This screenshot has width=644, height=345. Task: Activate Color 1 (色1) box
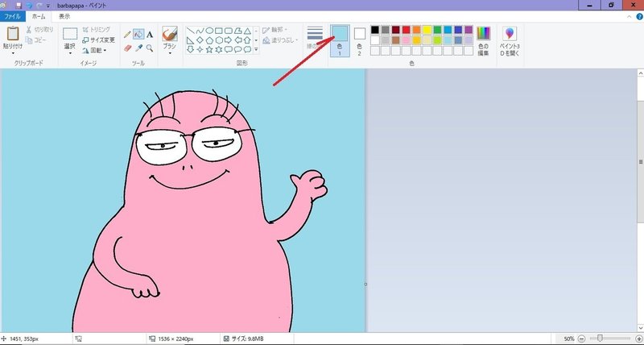[340, 40]
